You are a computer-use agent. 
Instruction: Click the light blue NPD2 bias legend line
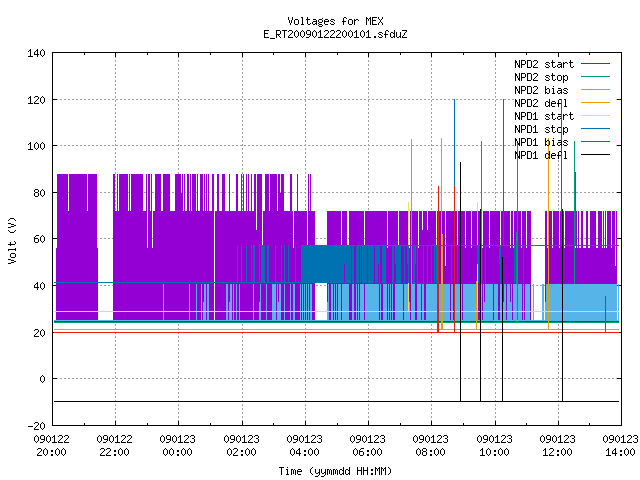pos(595,90)
